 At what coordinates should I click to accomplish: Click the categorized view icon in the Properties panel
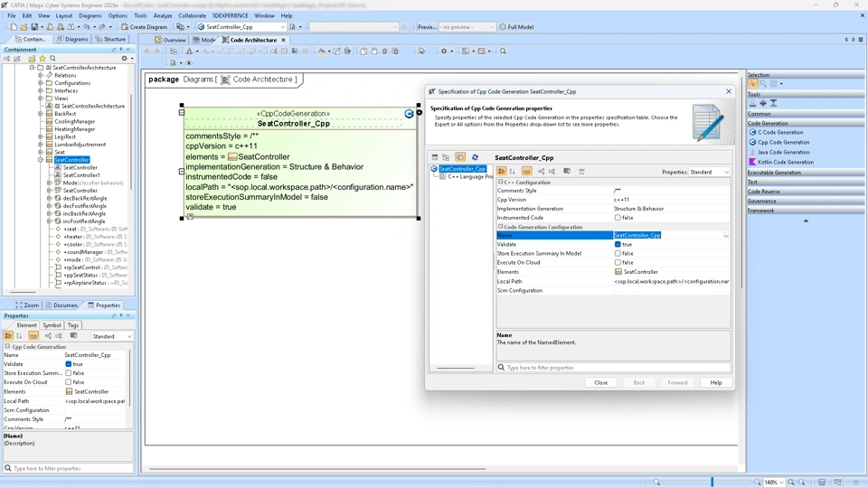(x=8, y=336)
